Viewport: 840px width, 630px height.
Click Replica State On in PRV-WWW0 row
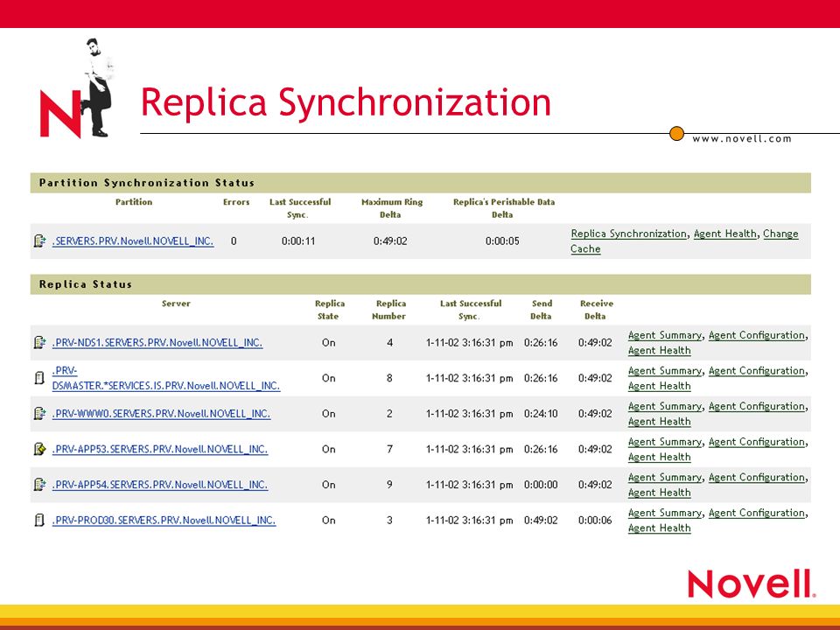coord(329,414)
